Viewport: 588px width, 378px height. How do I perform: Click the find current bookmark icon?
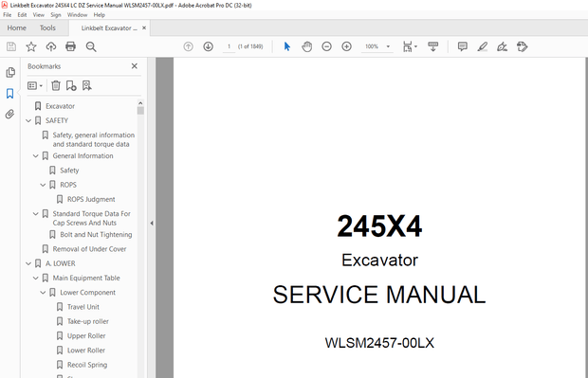coord(87,86)
